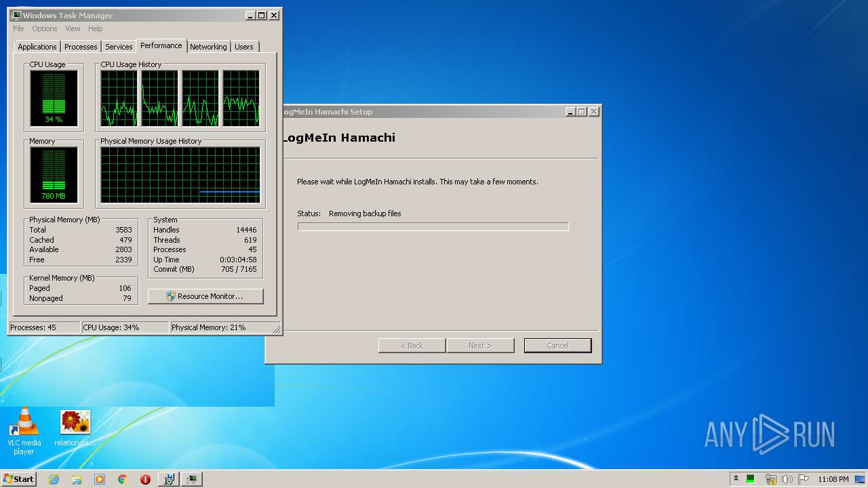The width and height of the screenshot is (868, 488).
Task: Click status bar CPU Usage: 34%
Action: coord(125,327)
